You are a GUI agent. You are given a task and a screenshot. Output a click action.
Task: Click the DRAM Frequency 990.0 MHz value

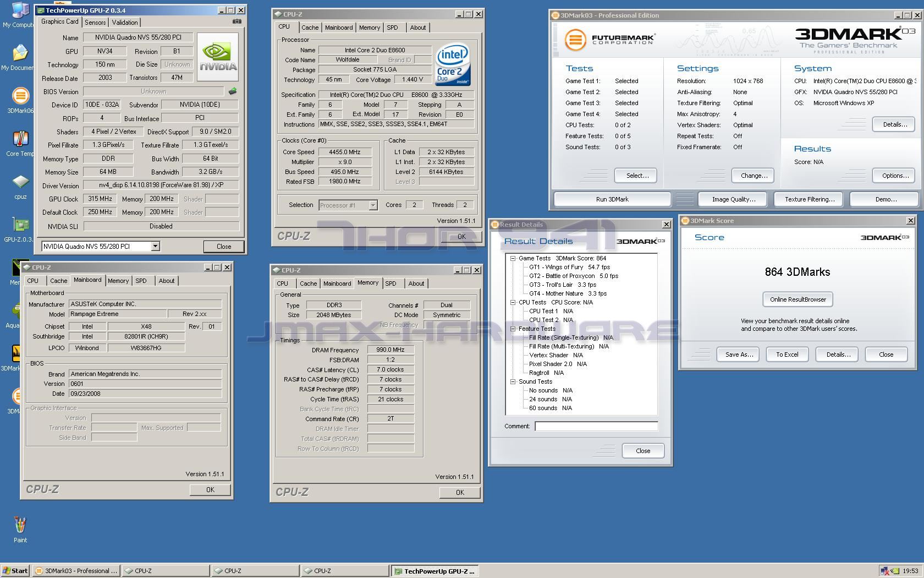click(391, 350)
